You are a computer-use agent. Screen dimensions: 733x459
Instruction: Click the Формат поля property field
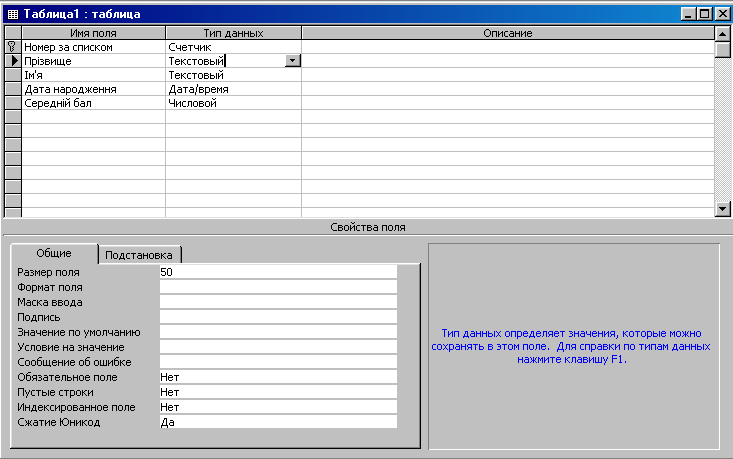click(278, 287)
